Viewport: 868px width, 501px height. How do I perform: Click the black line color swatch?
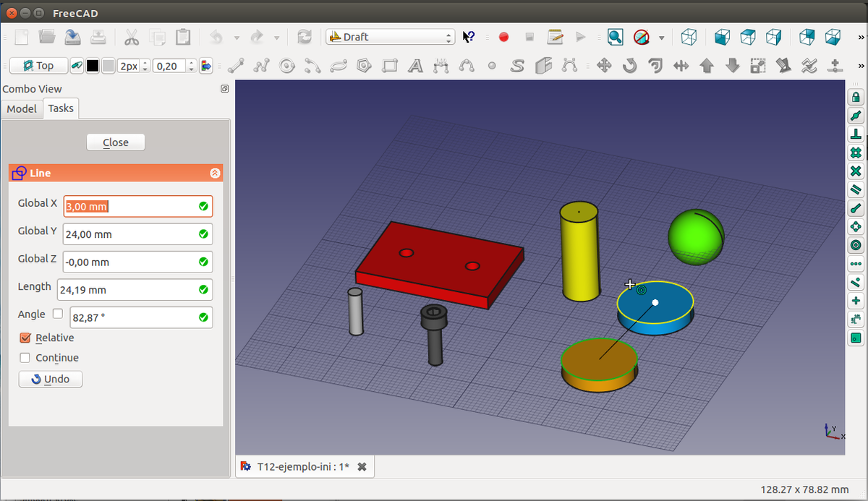click(93, 66)
